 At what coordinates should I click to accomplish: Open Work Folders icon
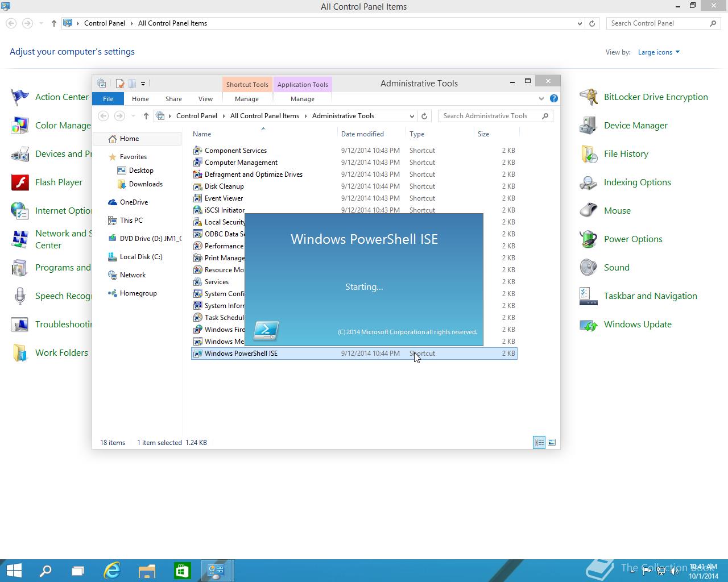tap(20, 353)
